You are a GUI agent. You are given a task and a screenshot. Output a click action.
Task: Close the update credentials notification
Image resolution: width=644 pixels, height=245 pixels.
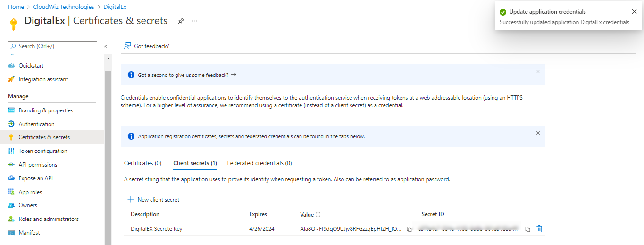tap(634, 12)
